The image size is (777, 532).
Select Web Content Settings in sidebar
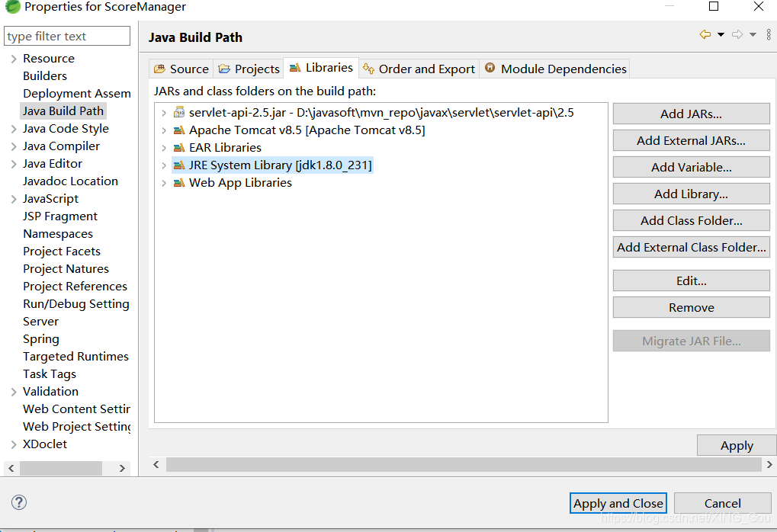(77, 409)
